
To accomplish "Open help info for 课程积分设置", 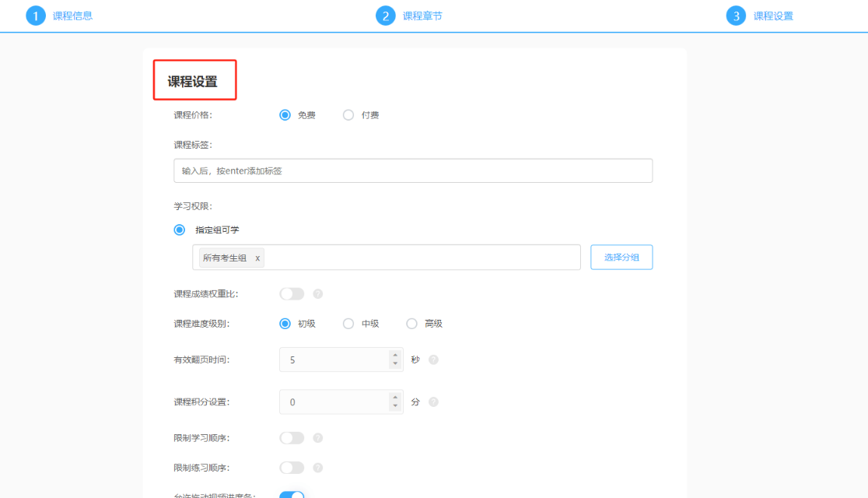I will point(433,402).
